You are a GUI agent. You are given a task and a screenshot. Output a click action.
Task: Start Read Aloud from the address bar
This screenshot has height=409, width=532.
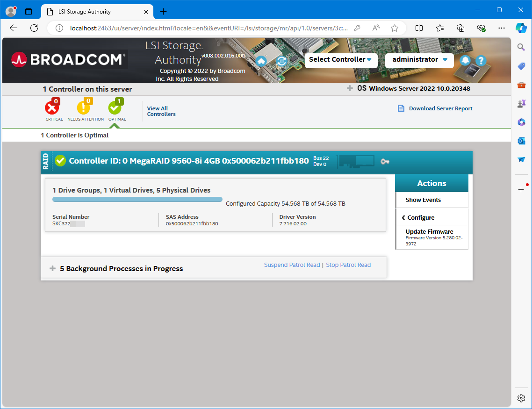pyautogui.click(x=376, y=28)
